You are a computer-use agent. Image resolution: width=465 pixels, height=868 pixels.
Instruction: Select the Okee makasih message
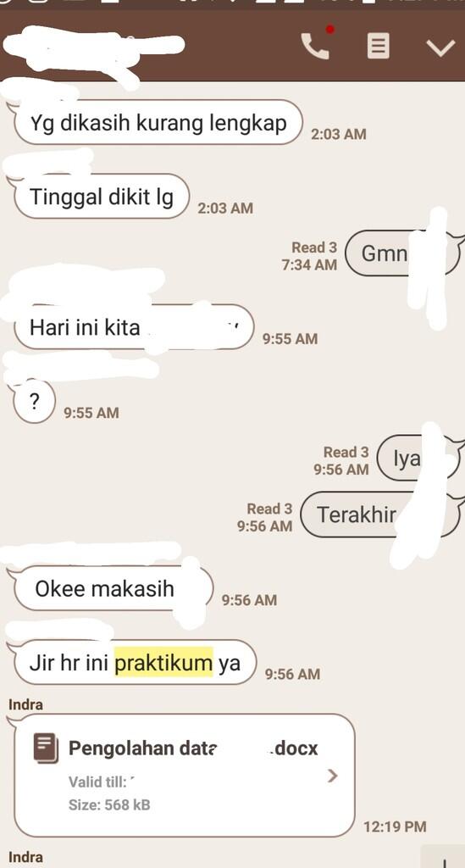coord(113,588)
